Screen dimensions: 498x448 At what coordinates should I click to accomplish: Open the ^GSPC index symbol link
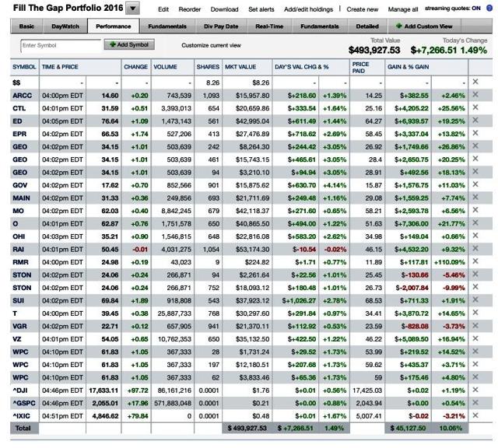click(24, 403)
